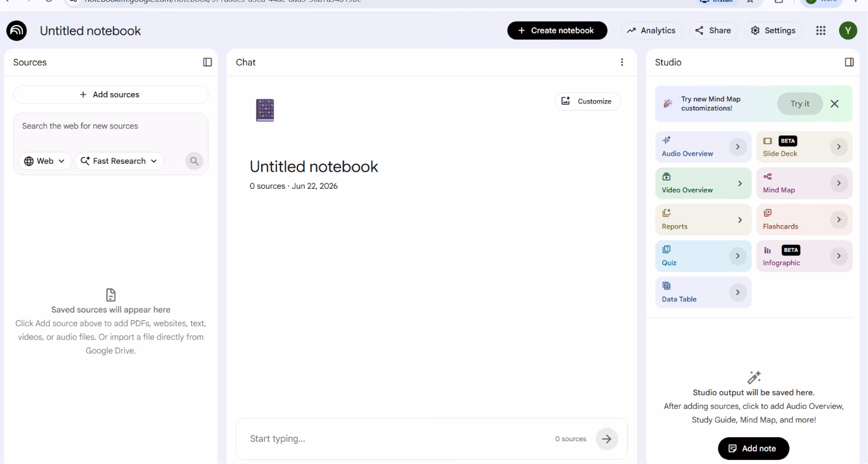Open the Chat three-dot options menu
The width and height of the screenshot is (868, 464).
pos(622,63)
